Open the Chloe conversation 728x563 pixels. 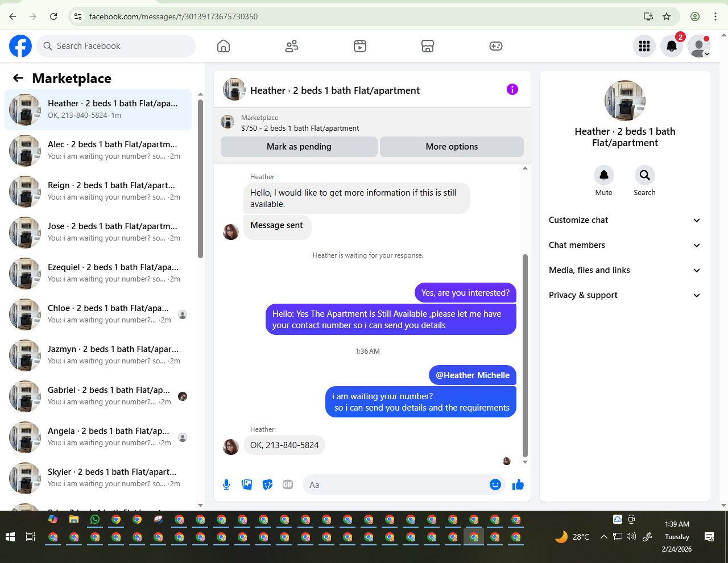pyautogui.click(x=98, y=314)
